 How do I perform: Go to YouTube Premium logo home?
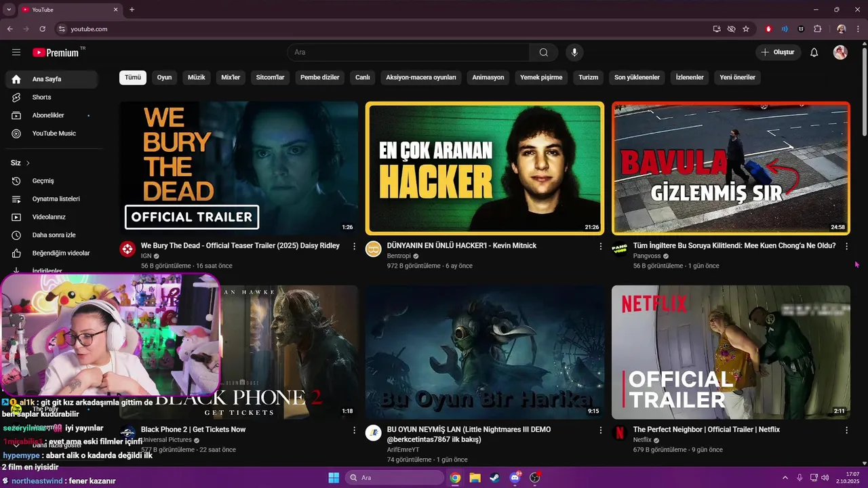click(56, 52)
